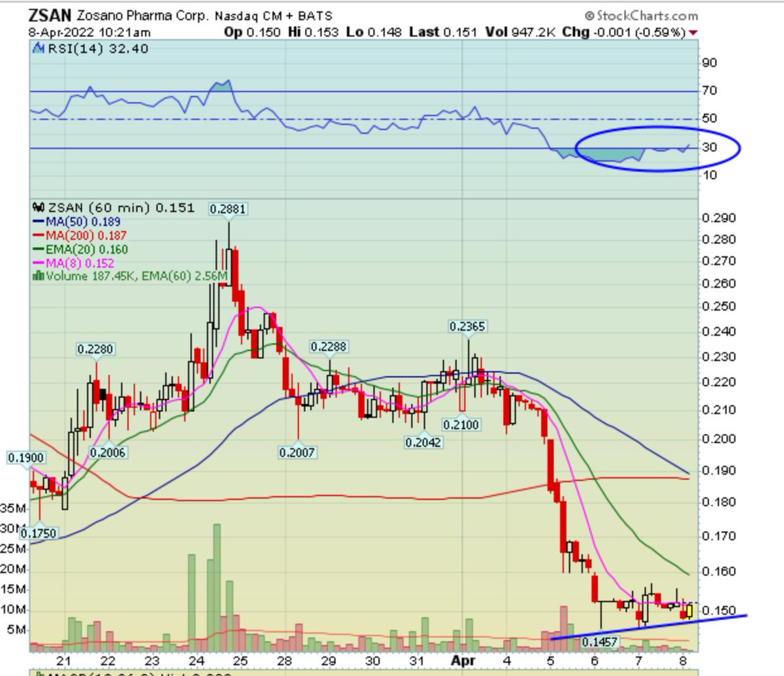Click the ZSAN ticker symbol
The width and height of the screenshot is (784, 676).
point(51,15)
